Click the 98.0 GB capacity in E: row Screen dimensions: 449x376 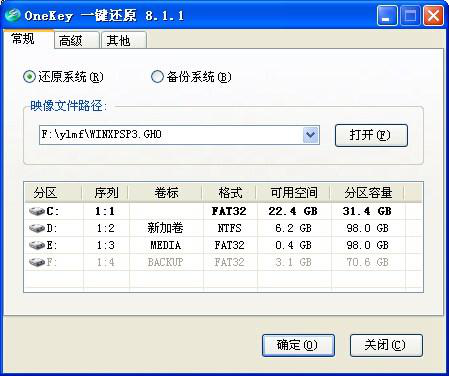point(367,245)
